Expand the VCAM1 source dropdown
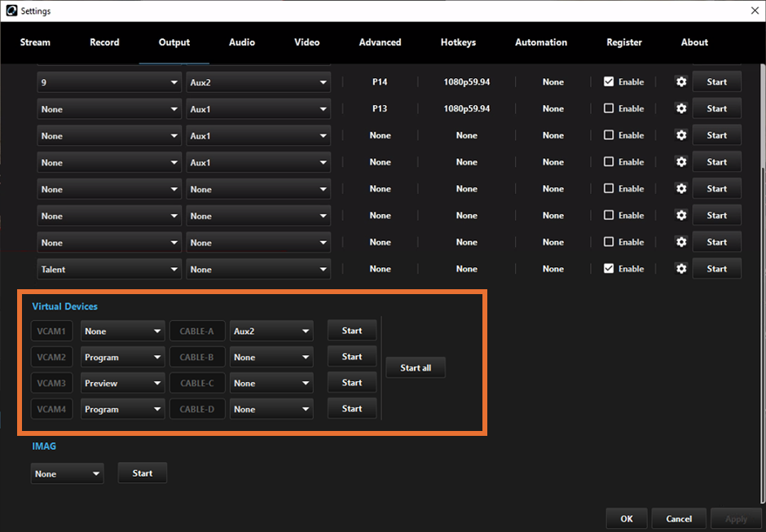Image resolution: width=766 pixels, height=532 pixels. coord(122,332)
